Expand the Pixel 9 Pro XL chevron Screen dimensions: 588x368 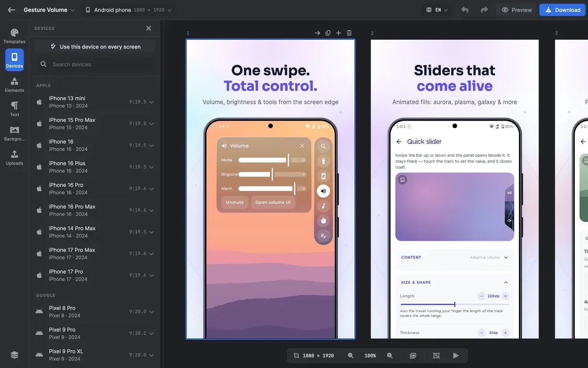pos(151,355)
